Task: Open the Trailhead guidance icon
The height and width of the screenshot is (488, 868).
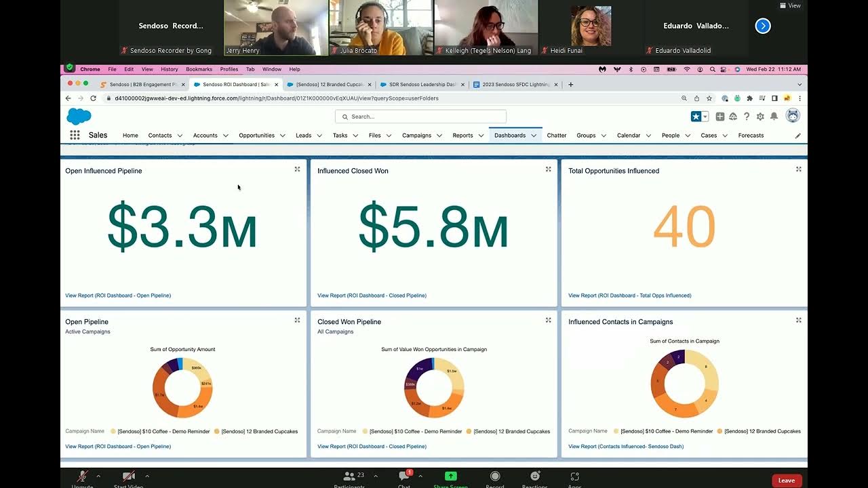Action: pos(733,117)
